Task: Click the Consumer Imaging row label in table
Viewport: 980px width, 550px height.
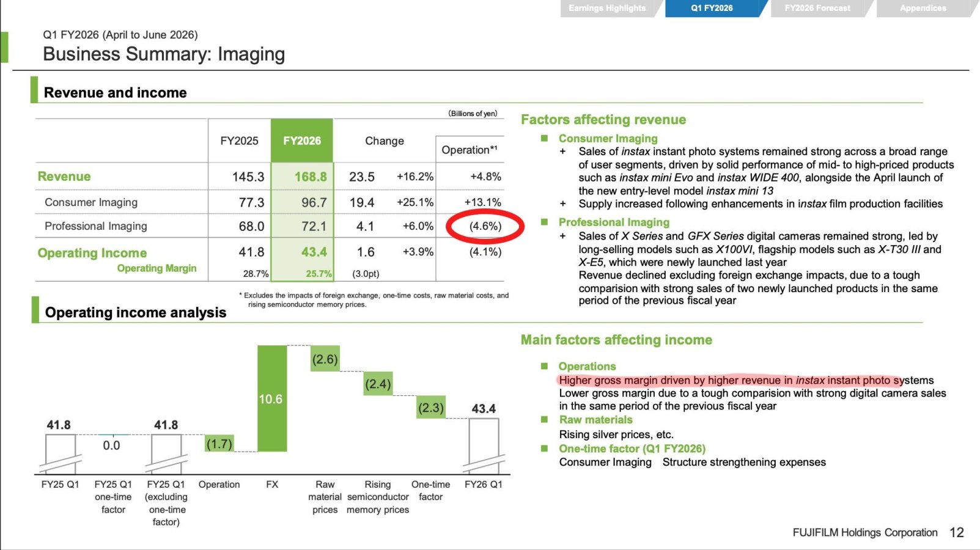Action: coord(91,202)
